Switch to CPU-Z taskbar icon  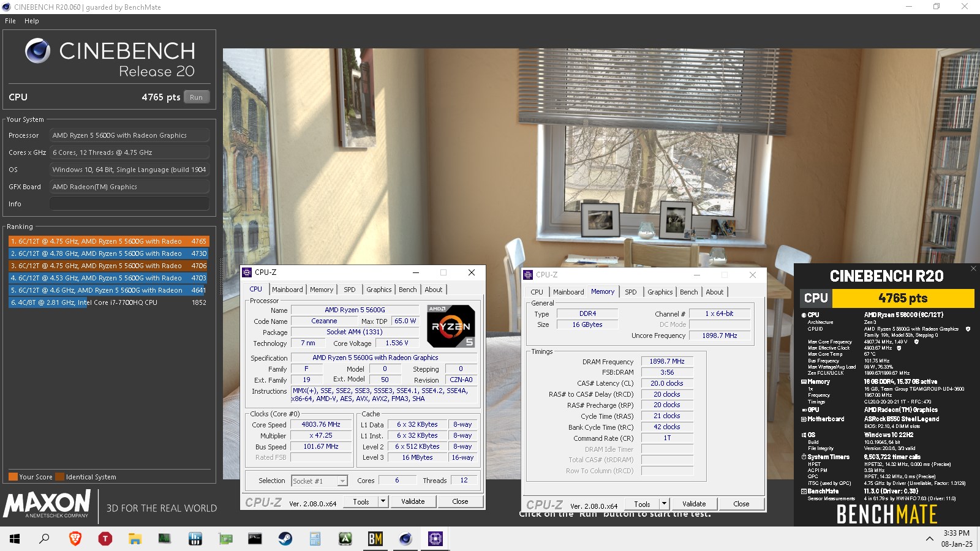tap(435, 539)
